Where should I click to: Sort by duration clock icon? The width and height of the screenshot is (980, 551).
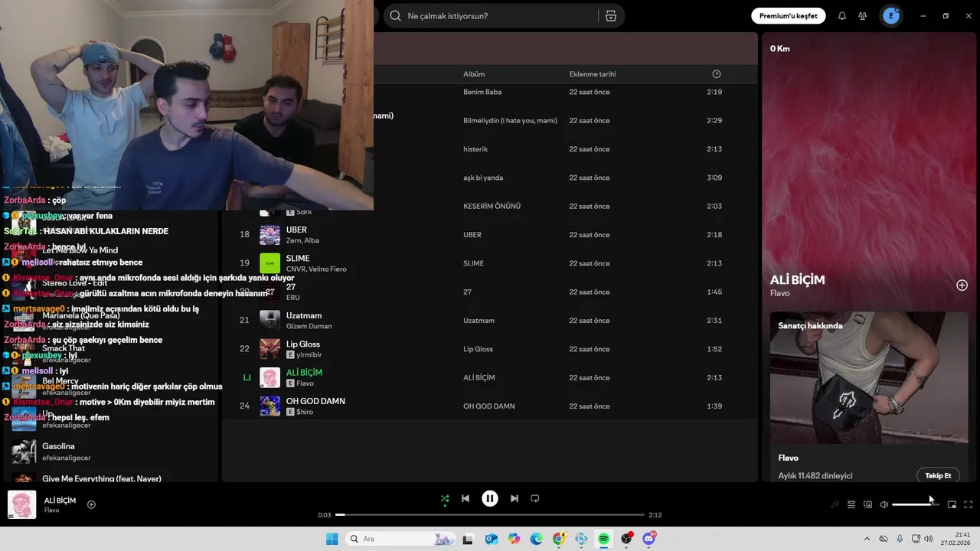[717, 74]
